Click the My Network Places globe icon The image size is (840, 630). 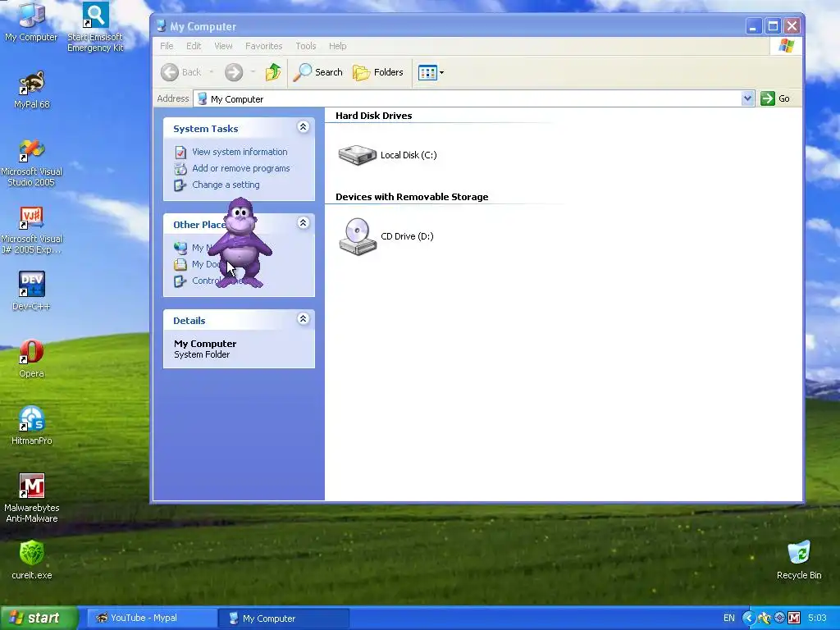coord(180,248)
